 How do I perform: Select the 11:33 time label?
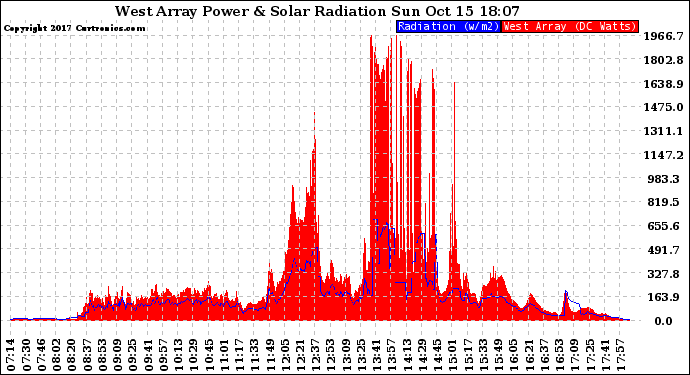click(x=255, y=355)
